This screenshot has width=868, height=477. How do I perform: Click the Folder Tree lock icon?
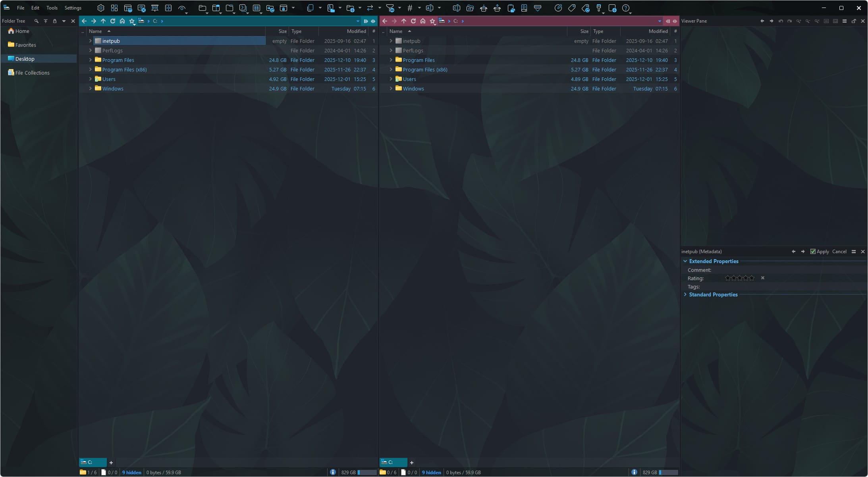pos(55,21)
